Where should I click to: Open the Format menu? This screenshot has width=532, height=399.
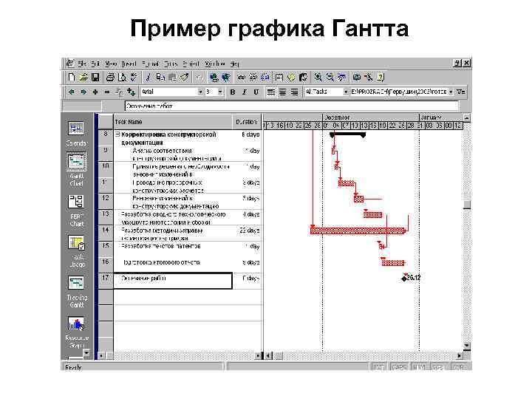click(x=150, y=64)
